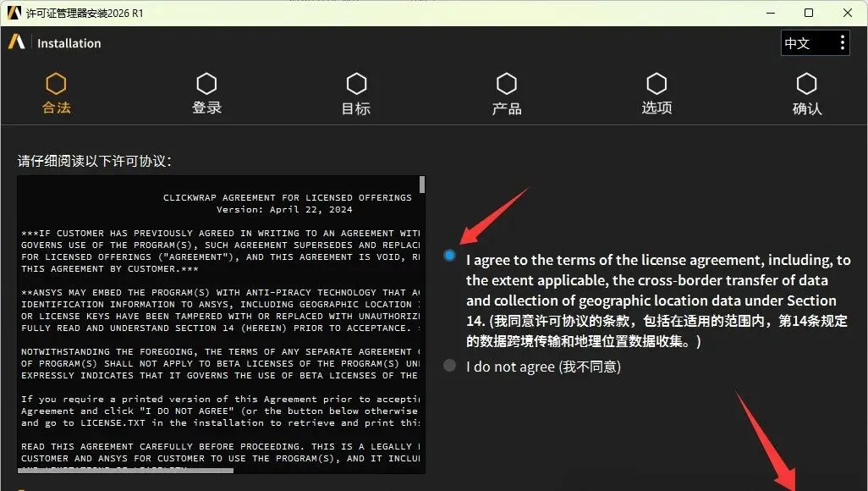868x491 pixels.
Task: Click the Version: April 22, 2024 line
Action: coord(284,209)
